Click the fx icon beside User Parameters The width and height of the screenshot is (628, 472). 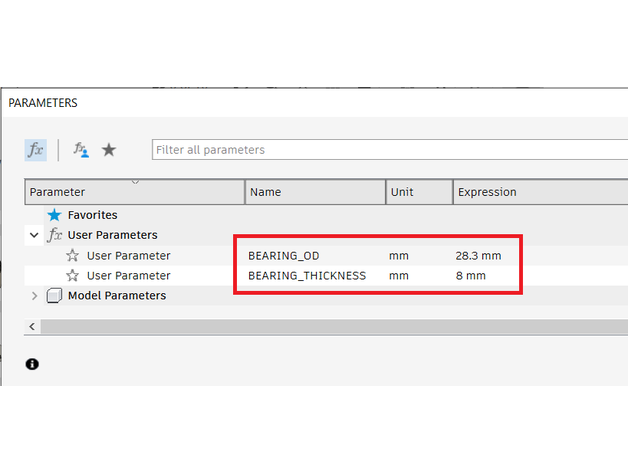(x=55, y=235)
